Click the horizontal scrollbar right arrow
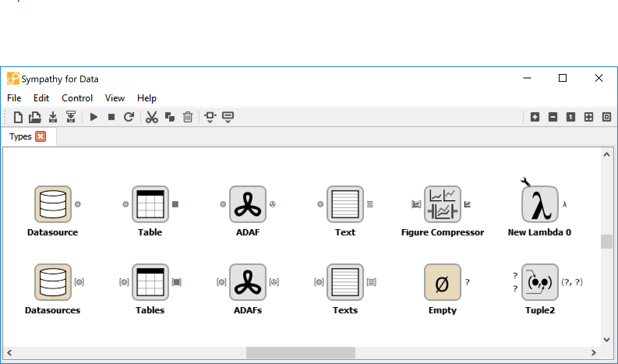Screen dimensions: 618x364 (594, 353)
